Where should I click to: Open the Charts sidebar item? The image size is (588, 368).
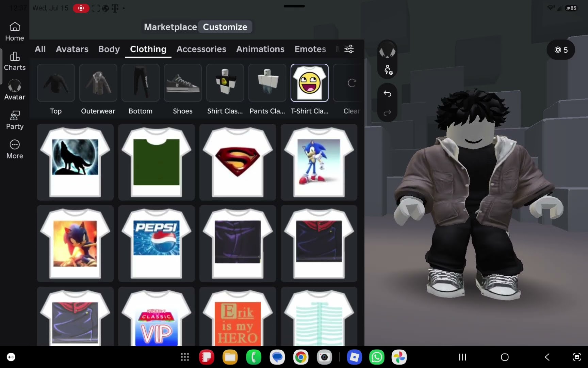[x=15, y=61]
